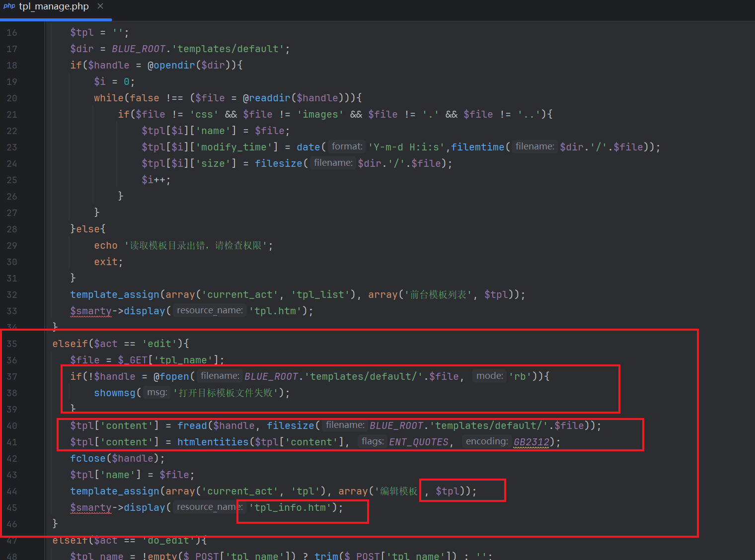The height and width of the screenshot is (560, 755).
Task: Click $smarty variable on line 33
Action: tap(91, 311)
